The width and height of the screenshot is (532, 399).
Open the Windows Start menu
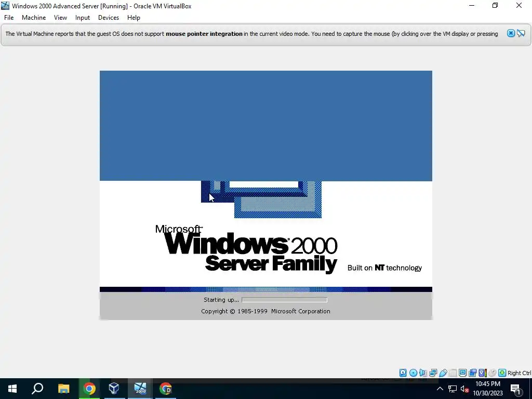click(x=12, y=389)
